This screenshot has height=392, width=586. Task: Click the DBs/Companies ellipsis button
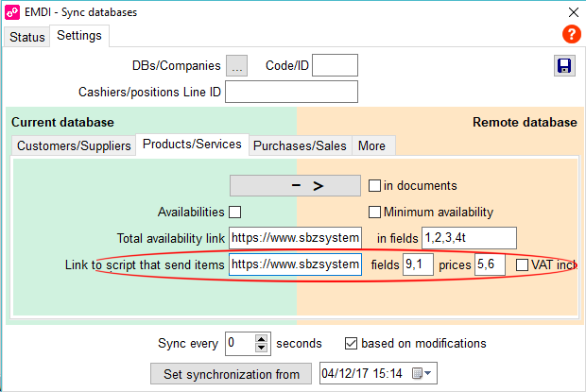click(x=236, y=66)
